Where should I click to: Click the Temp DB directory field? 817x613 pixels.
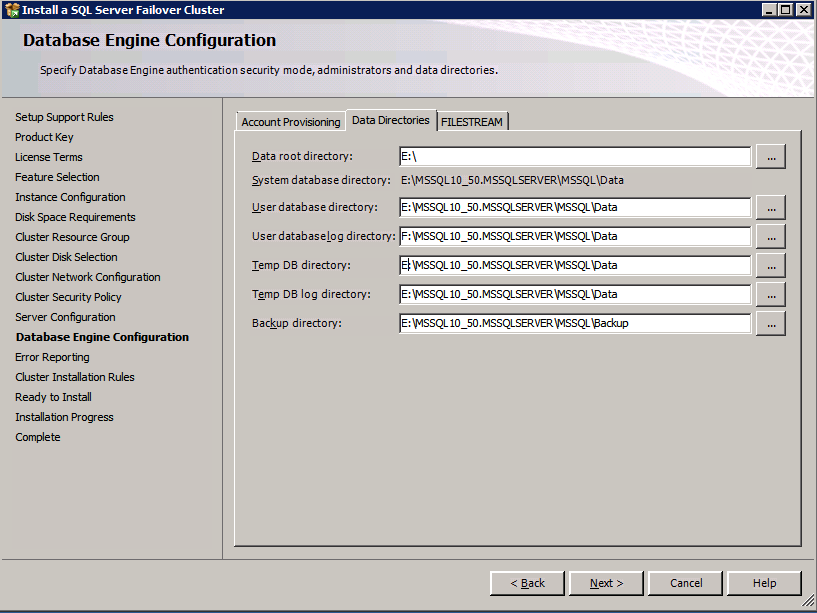point(575,265)
